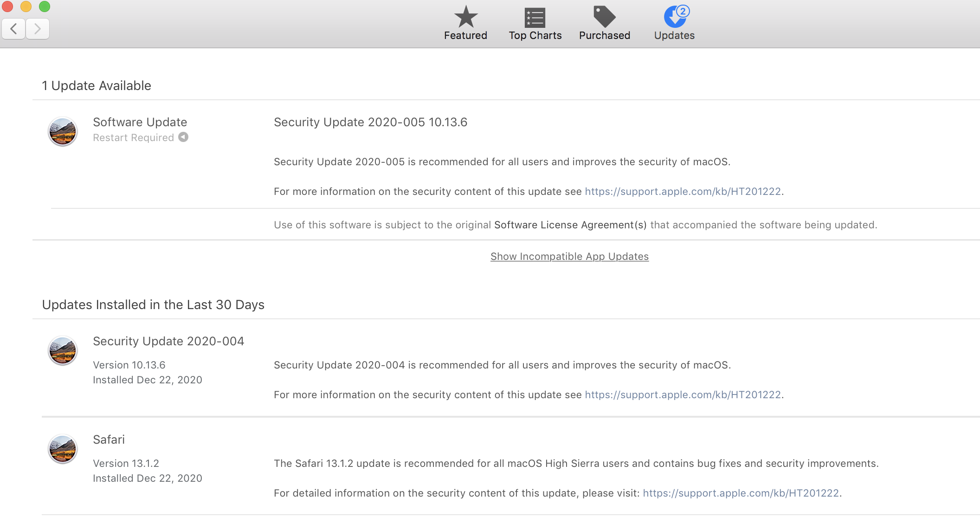The width and height of the screenshot is (980, 530).
Task: Click the Software Update High Sierra icon
Action: (x=63, y=131)
